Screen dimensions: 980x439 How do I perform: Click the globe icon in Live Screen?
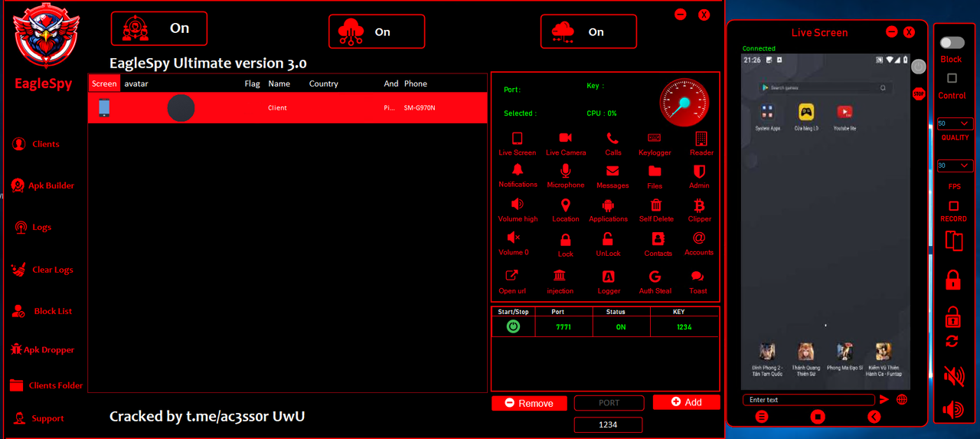tap(903, 399)
